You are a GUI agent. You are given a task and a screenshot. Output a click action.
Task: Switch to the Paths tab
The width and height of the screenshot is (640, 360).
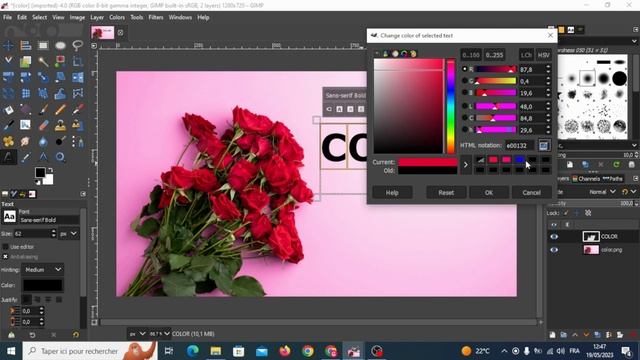[613, 179]
